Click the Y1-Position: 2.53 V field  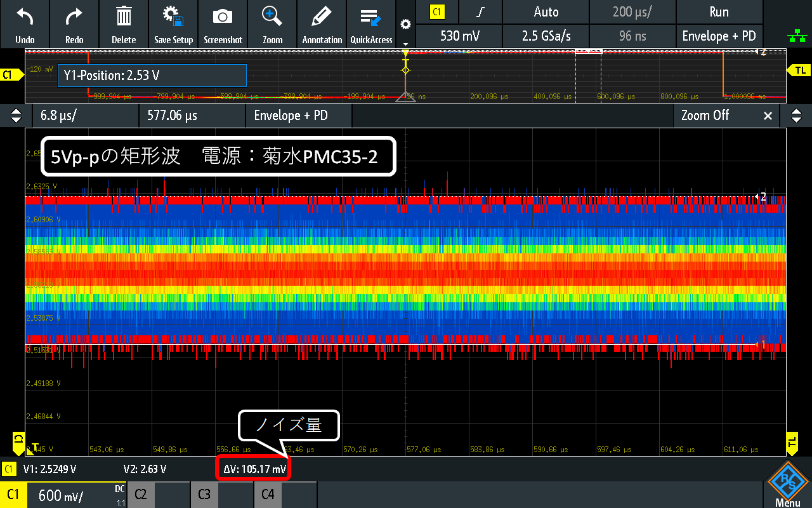[x=152, y=76]
